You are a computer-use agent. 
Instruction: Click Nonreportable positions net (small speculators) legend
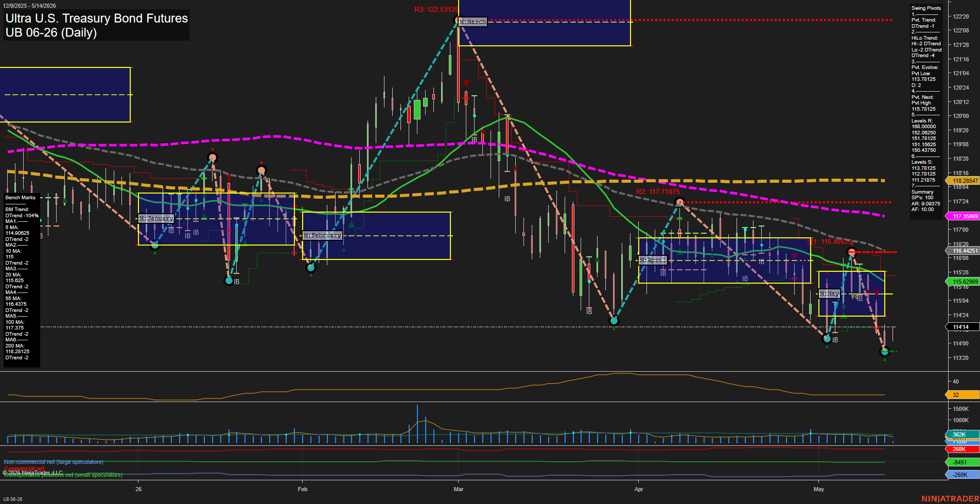(x=63, y=475)
